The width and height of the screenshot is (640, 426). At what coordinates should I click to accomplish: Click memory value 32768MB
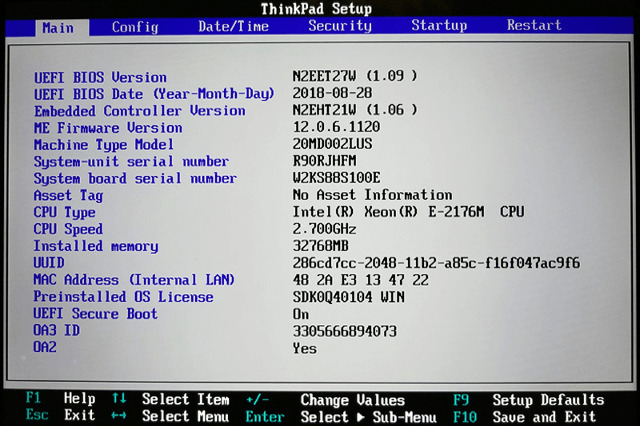coord(320,246)
